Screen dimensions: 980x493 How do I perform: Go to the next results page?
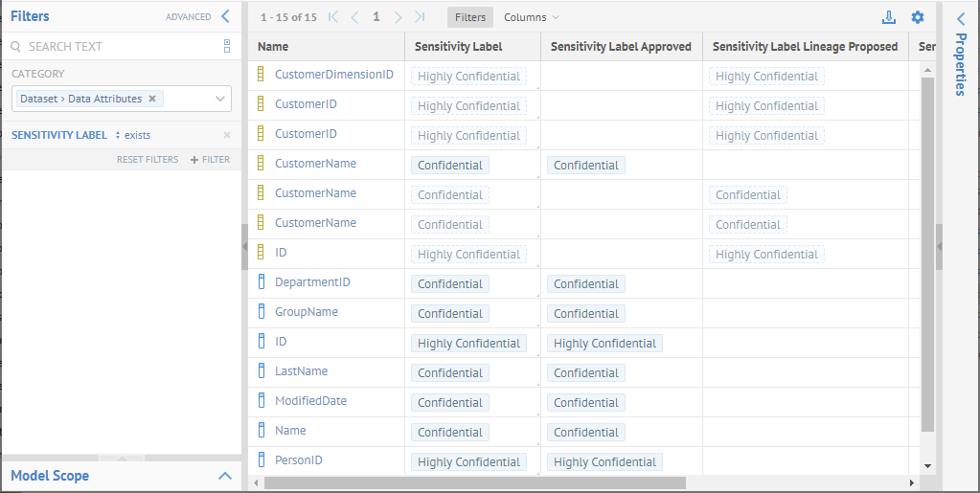399,17
